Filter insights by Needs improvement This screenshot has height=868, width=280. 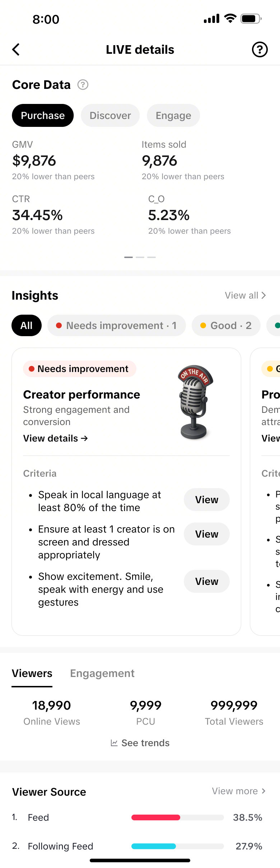116,325
